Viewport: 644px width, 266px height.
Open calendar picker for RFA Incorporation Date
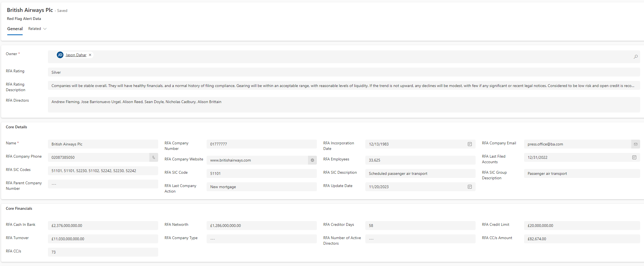(x=470, y=144)
